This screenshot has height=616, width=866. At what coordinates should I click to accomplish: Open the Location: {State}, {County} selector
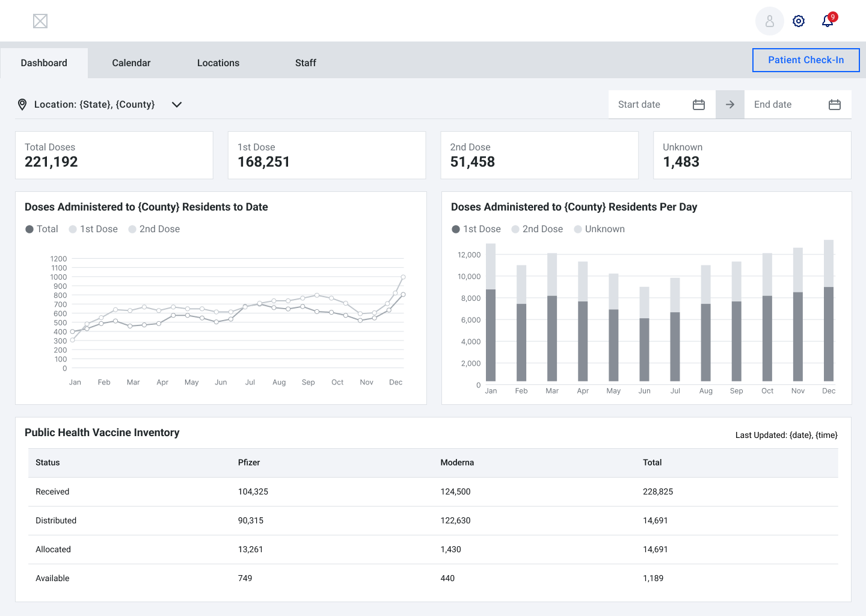(x=94, y=105)
